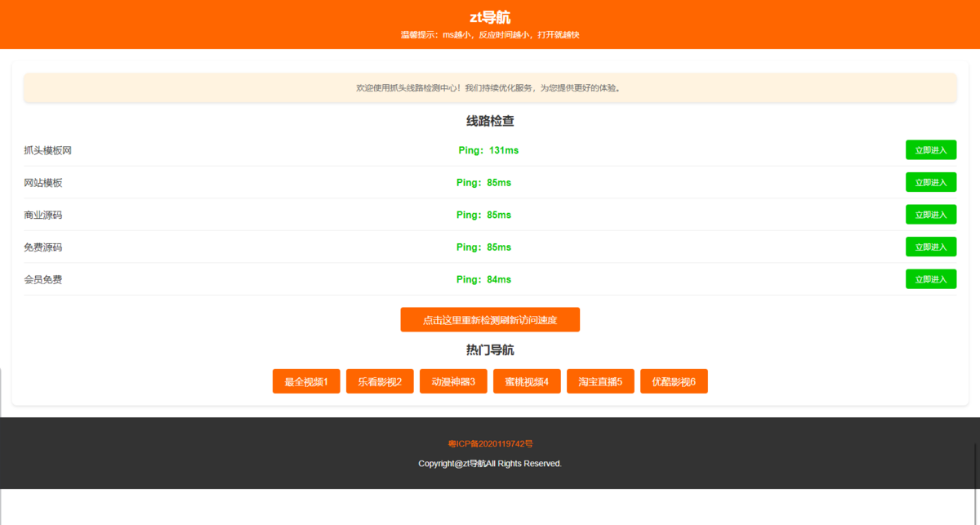Click the 点击这里重新检测刷新访问速度 button
Screen dimensions: 980x525
490,320
